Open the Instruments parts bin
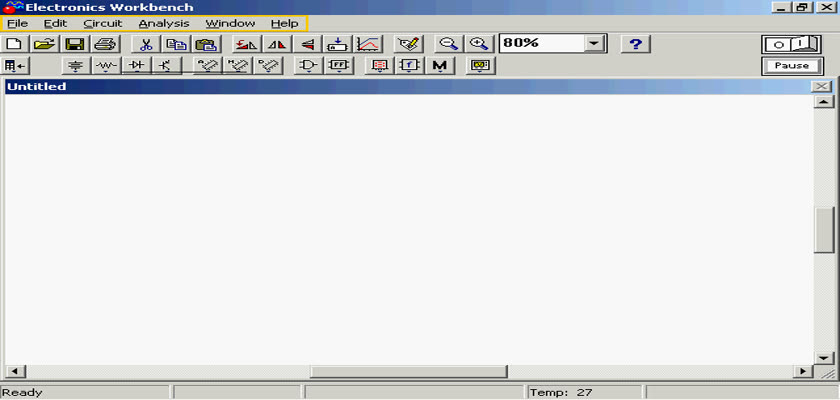This screenshot has width=840, height=400. point(481,66)
